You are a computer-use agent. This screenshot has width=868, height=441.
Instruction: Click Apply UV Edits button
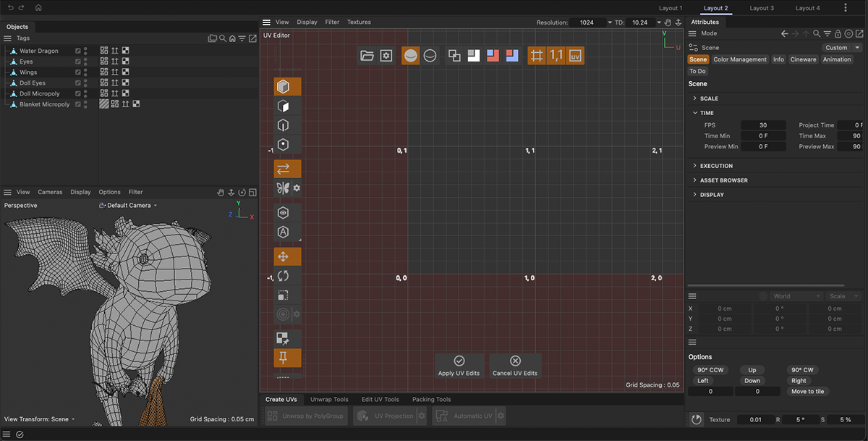click(459, 366)
